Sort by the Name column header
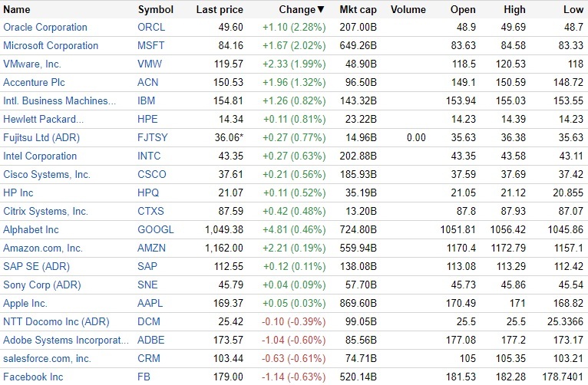The height and width of the screenshot is (385, 588). pos(17,10)
